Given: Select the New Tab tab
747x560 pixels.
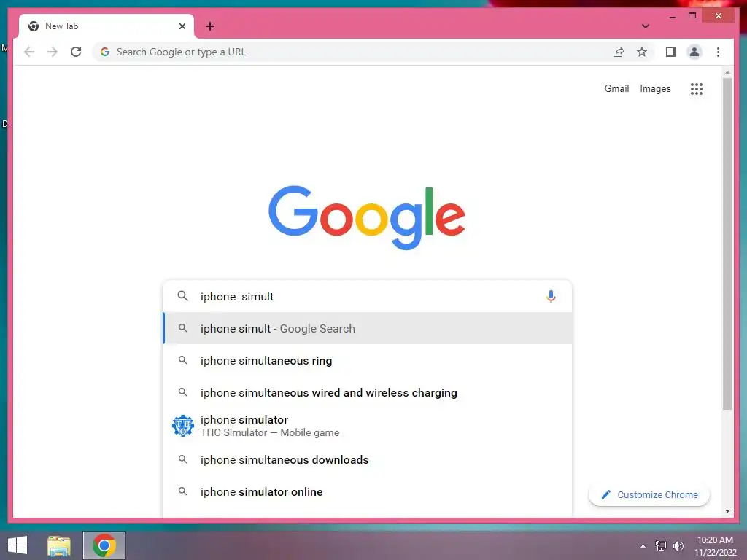Looking at the screenshot, I should (107, 26).
